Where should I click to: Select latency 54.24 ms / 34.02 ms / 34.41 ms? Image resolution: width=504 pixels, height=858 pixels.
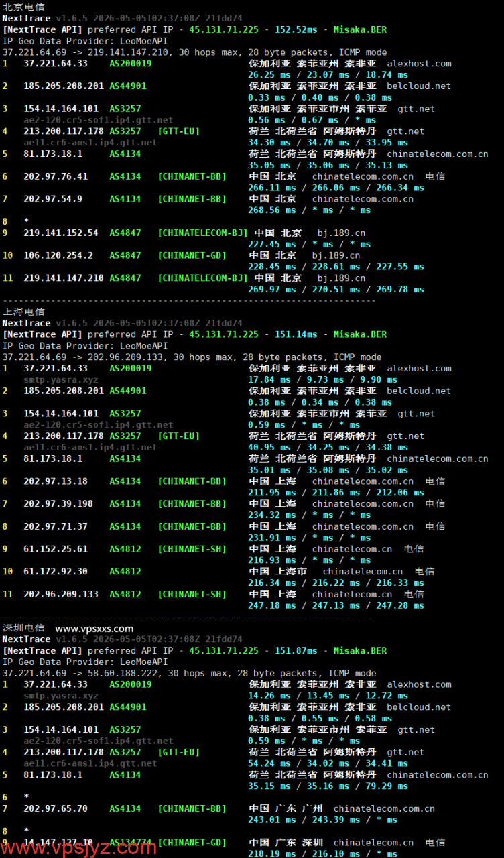click(x=328, y=763)
